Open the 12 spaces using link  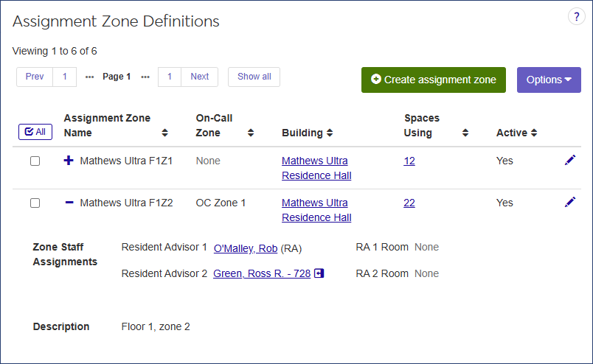click(409, 161)
